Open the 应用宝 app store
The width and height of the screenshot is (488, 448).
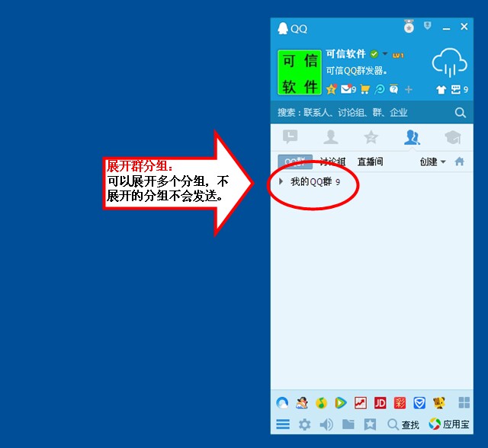point(449,424)
